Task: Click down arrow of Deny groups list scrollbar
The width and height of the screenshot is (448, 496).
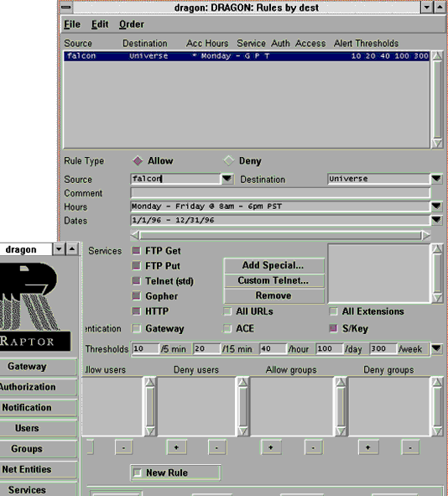Action: (x=437, y=431)
